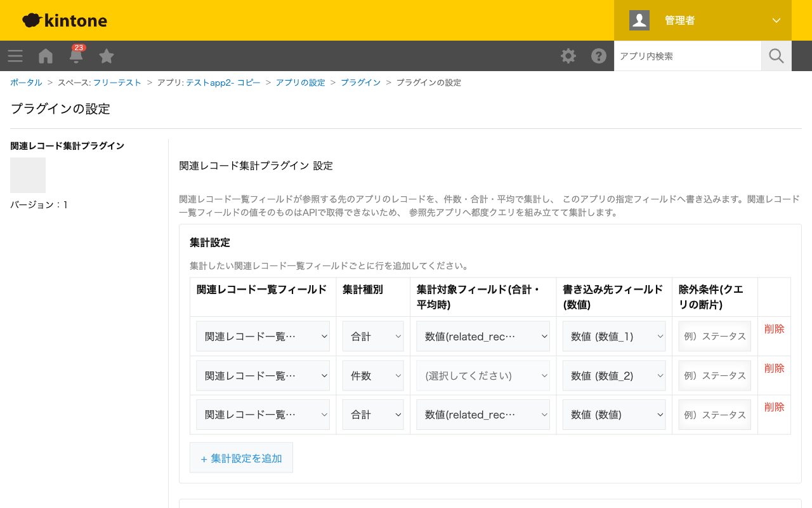Click the kintone logo

pos(65,20)
